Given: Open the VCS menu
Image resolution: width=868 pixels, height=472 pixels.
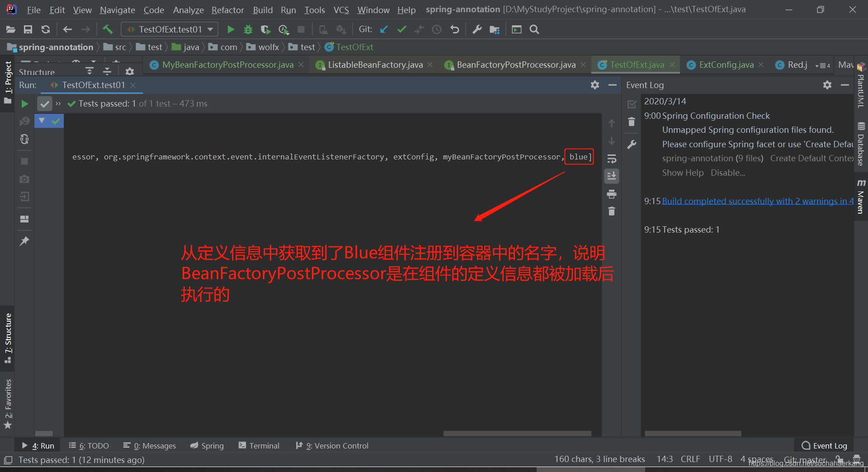Looking at the screenshot, I should coord(341,10).
